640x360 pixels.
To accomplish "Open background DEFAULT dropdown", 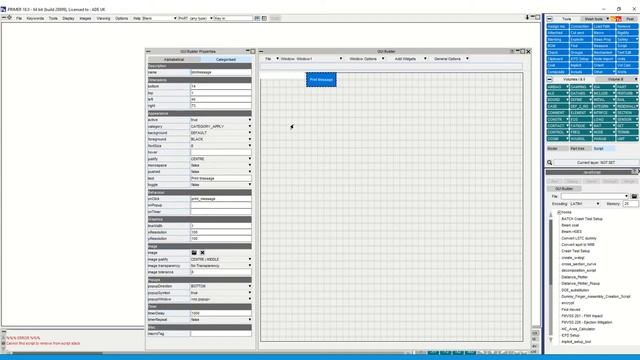I will pyautogui.click(x=221, y=133).
